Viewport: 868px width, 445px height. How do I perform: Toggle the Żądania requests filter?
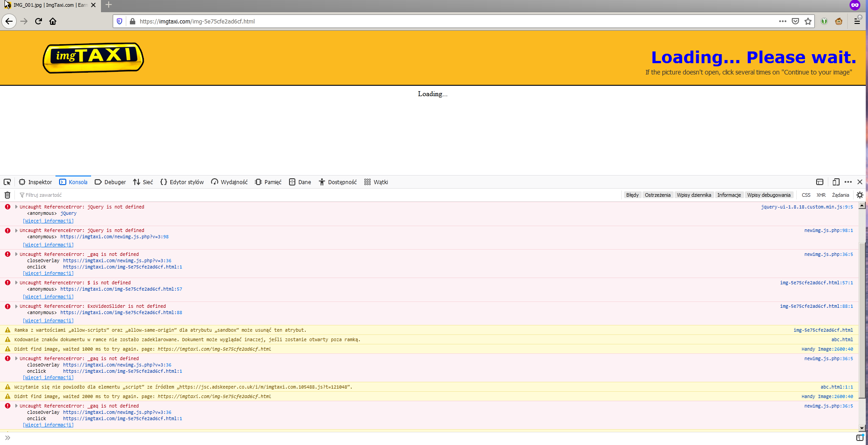coord(840,195)
